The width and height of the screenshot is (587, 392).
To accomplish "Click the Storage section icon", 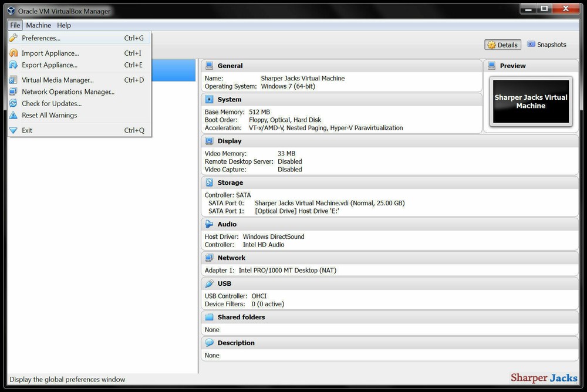I will pyautogui.click(x=210, y=183).
